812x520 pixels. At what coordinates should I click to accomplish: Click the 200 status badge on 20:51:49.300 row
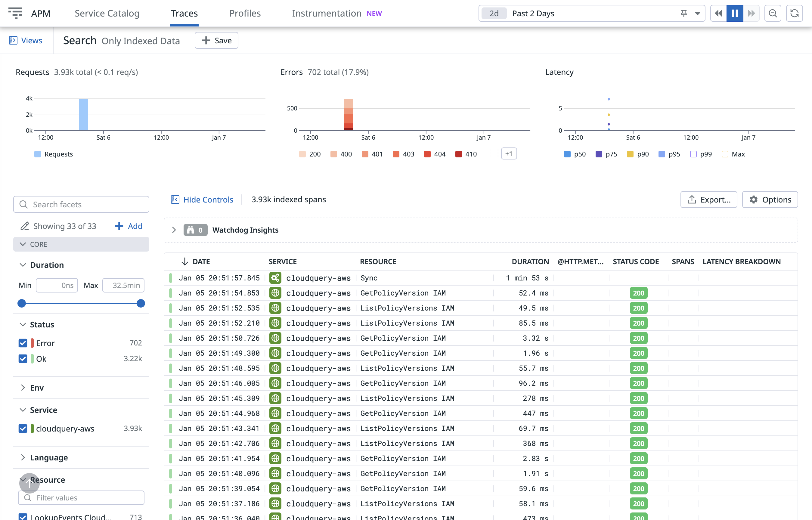(x=638, y=353)
